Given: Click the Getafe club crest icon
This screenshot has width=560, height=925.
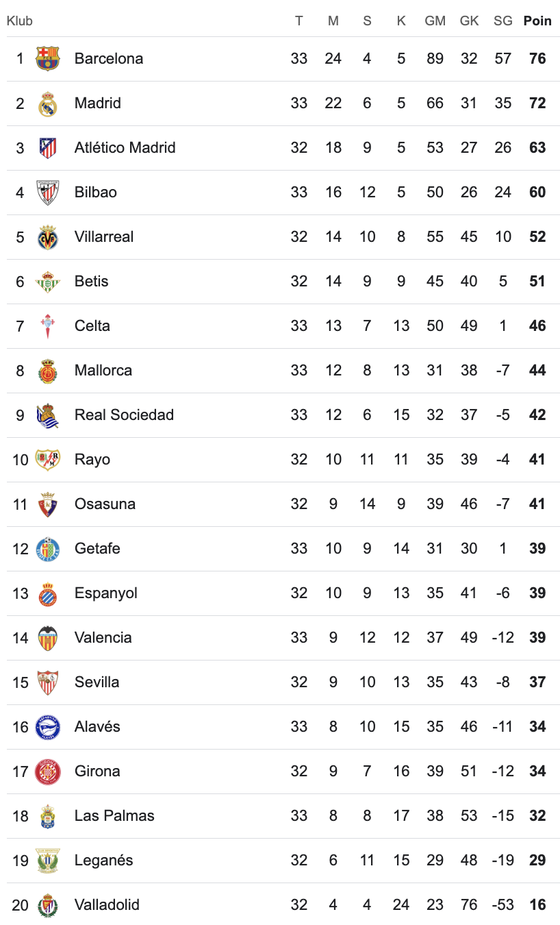Looking at the screenshot, I should [47, 549].
